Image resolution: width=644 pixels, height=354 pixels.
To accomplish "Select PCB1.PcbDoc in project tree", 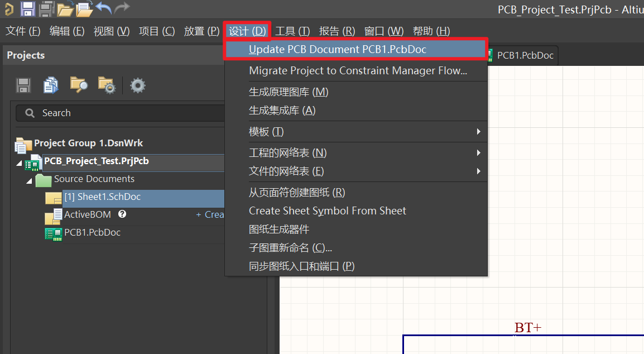I will [x=93, y=233].
